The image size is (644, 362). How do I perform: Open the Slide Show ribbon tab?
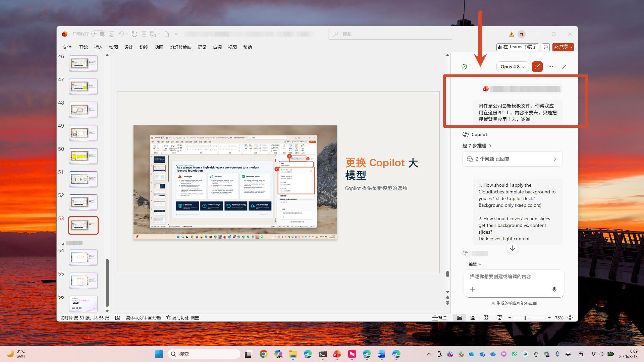click(180, 47)
